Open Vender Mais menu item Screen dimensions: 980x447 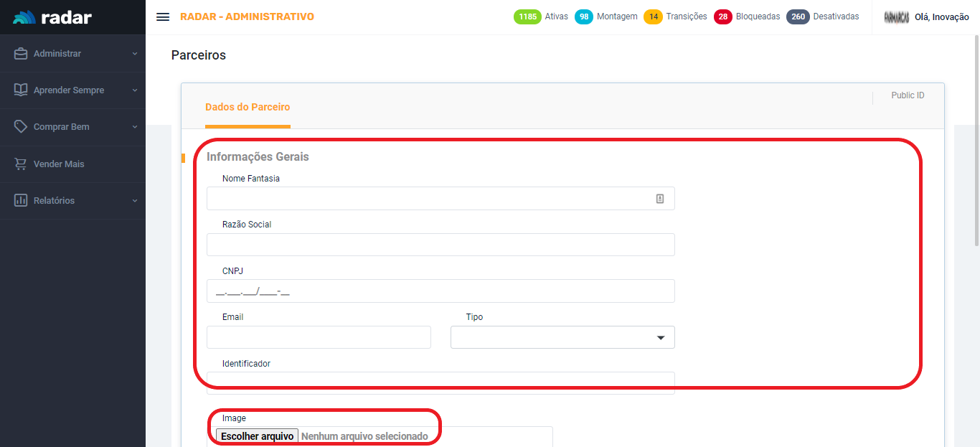pos(59,164)
